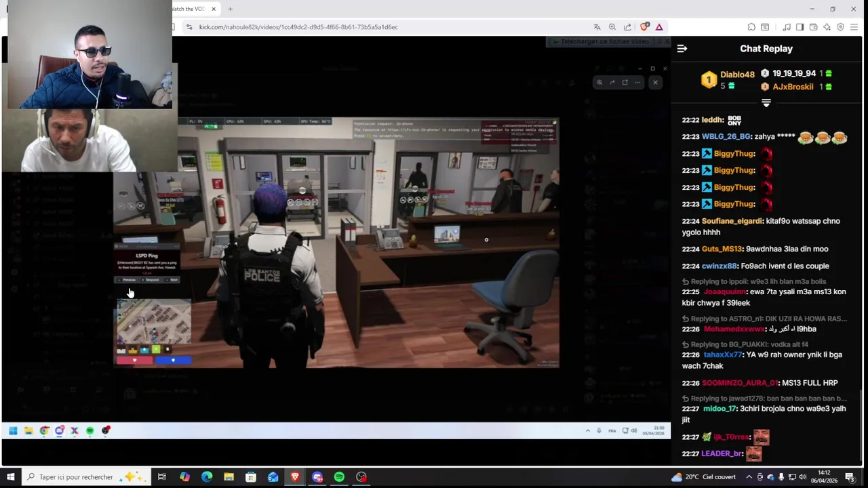Image resolution: width=868 pixels, height=488 pixels.
Task: Open the media playlist music-note icon
Action: [x=787, y=27]
